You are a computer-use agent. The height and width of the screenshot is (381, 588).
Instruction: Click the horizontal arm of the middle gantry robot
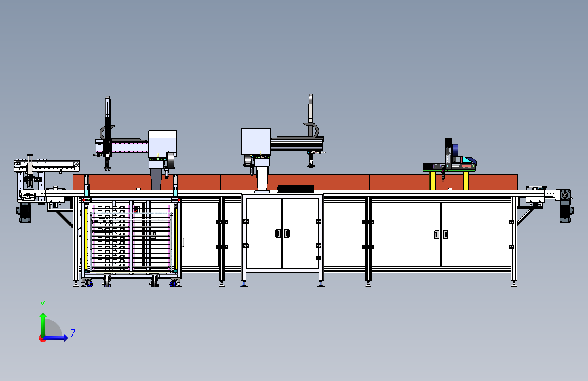(x=297, y=144)
